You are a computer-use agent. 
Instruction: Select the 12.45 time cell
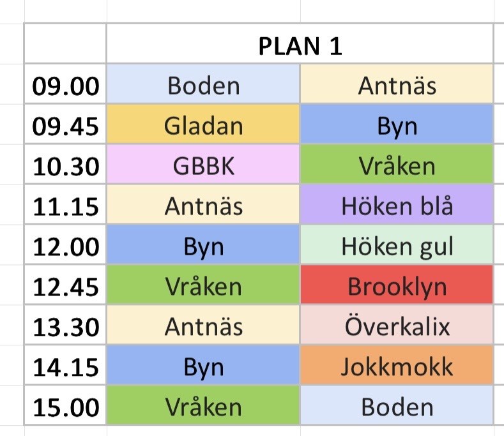[66, 287]
